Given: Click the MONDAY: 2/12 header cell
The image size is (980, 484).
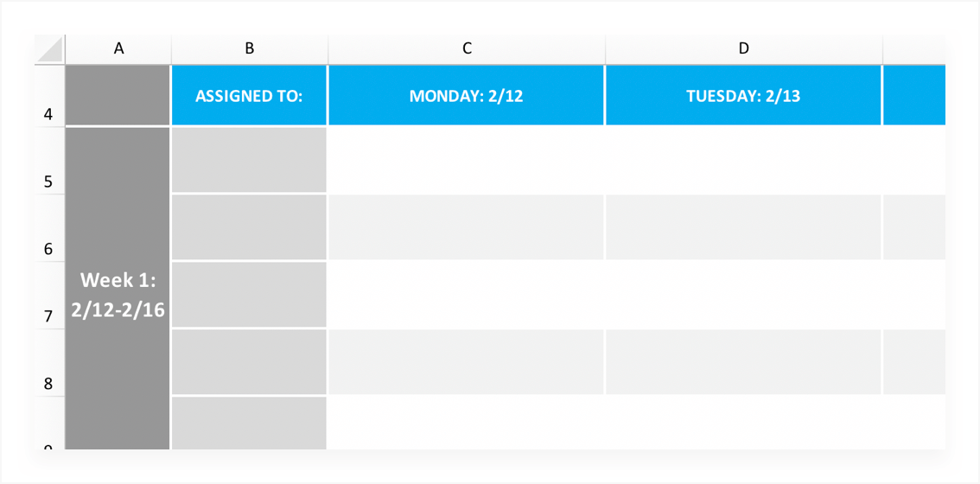Looking at the screenshot, I should (467, 96).
